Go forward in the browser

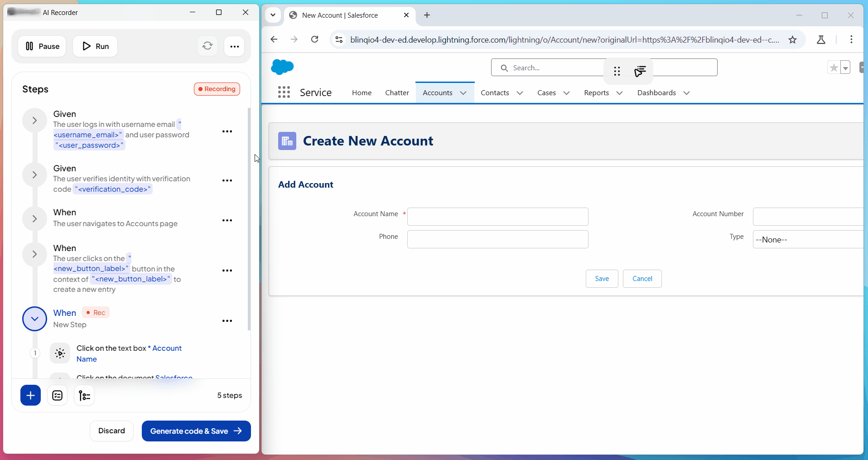pyautogui.click(x=294, y=39)
